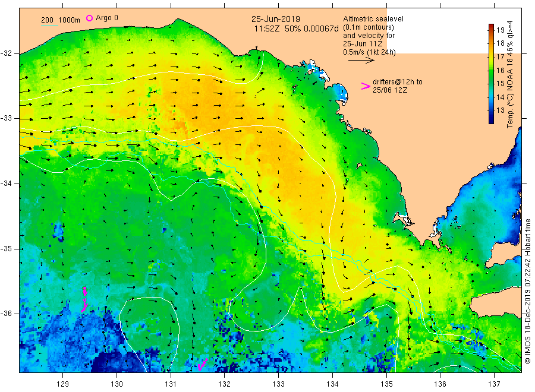The width and height of the screenshot is (535, 392).
Task: Click the (0.1m contours) text
Action: coord(369,27)
